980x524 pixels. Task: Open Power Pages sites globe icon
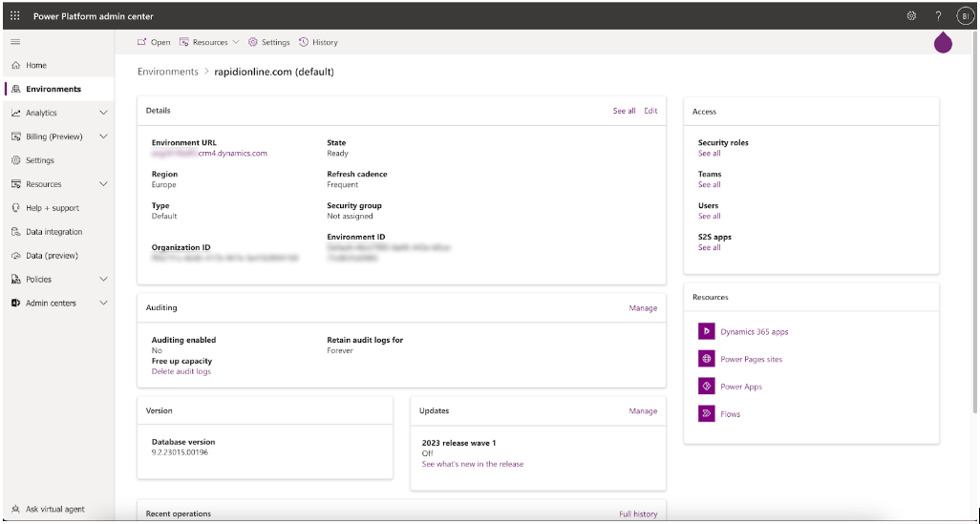click(x=706, y=359)
